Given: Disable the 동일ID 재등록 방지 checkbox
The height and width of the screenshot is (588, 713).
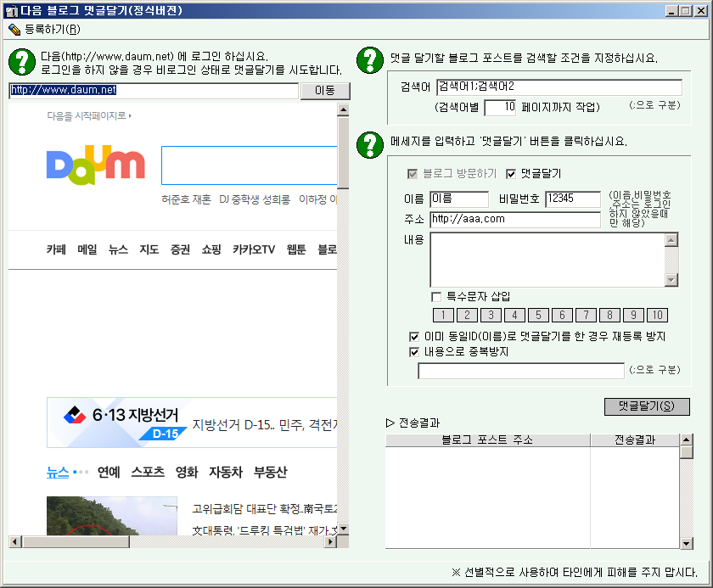Looking at the screenshot, I should (415, 337).
